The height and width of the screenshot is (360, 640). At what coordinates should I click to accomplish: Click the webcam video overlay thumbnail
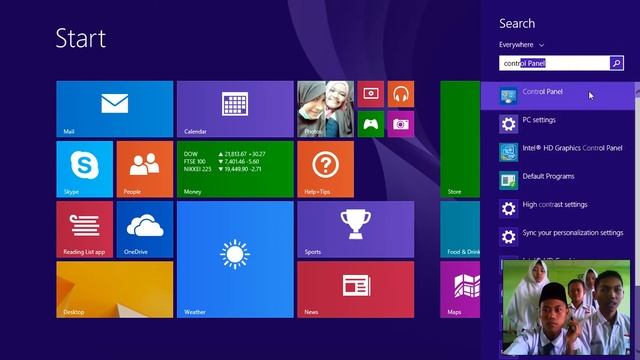tap(566, 307)
